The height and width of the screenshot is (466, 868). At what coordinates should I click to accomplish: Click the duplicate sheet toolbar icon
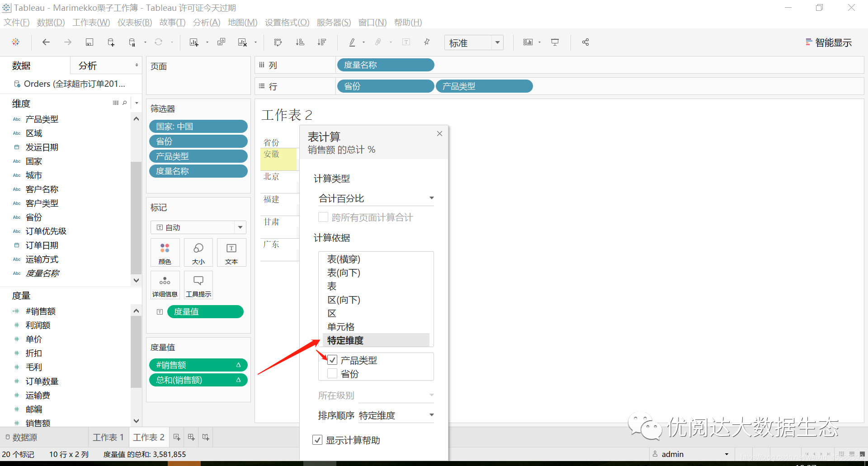point(221,42)
